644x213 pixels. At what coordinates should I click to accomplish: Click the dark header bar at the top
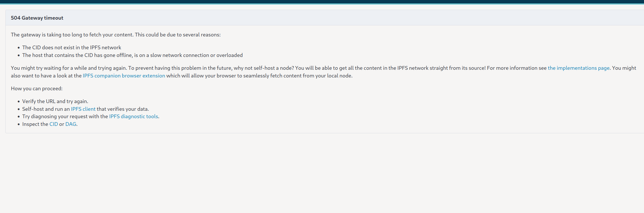point(322,2)
